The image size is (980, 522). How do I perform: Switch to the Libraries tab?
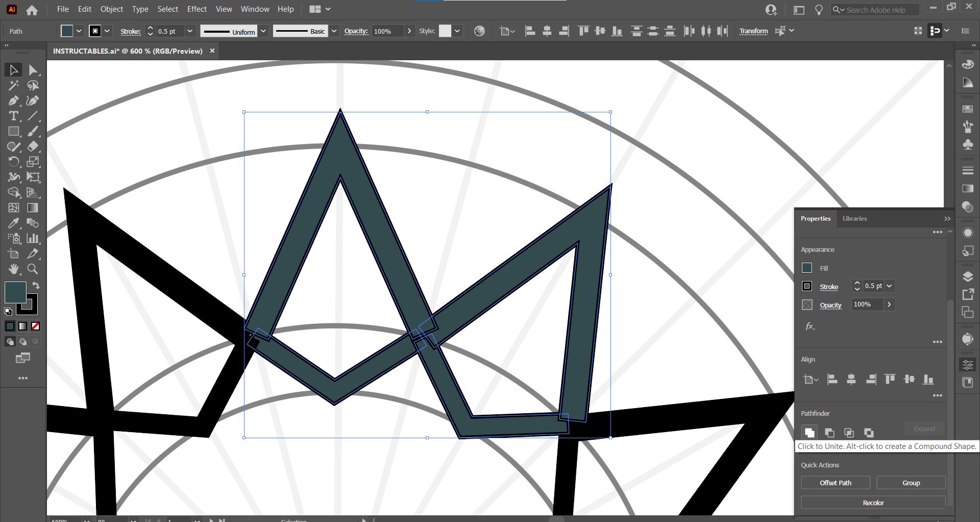[x=854, y=219]
